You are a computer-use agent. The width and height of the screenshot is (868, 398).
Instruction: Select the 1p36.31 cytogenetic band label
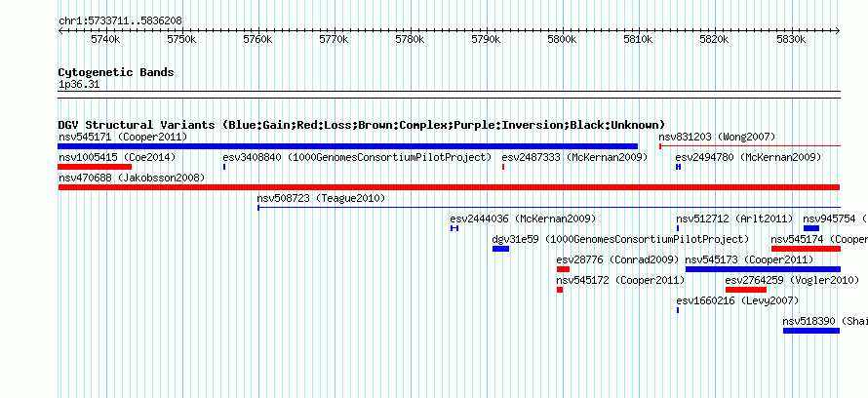coord(79,85)
